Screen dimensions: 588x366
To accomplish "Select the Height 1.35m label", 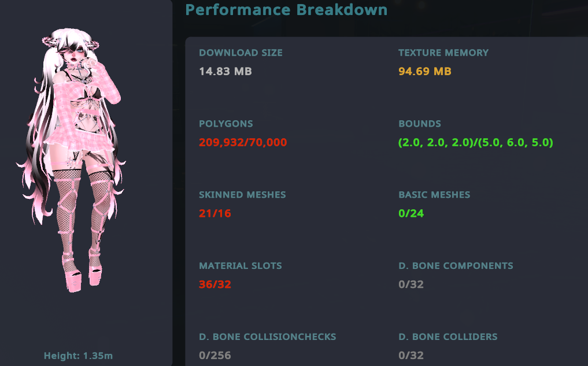I will 79,356.
